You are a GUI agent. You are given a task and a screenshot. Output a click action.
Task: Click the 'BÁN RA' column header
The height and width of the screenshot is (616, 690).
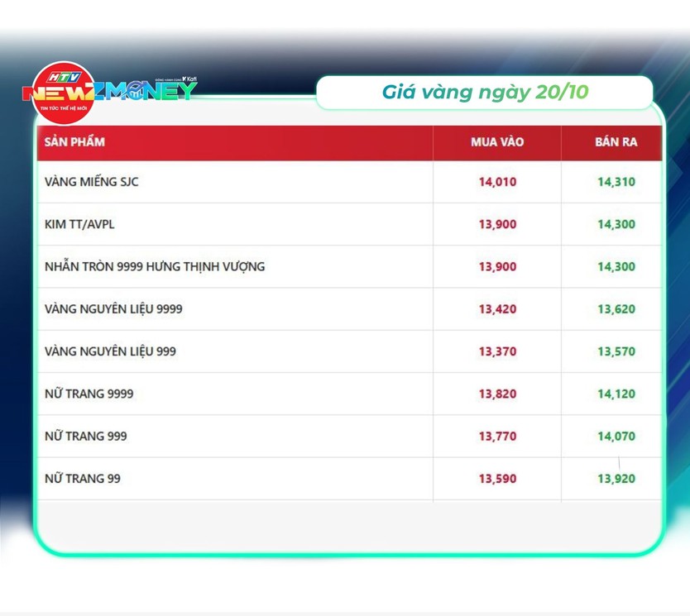click(616, 141)
